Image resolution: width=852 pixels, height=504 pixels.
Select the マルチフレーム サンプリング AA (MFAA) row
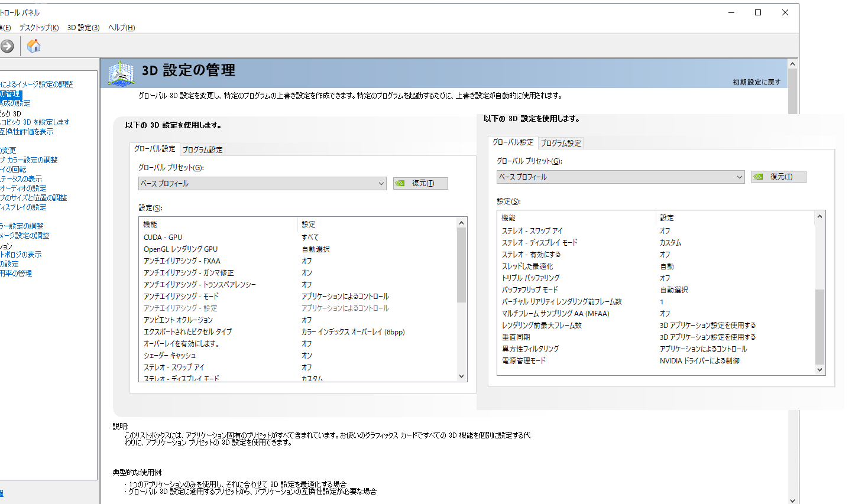click(656, 314)
